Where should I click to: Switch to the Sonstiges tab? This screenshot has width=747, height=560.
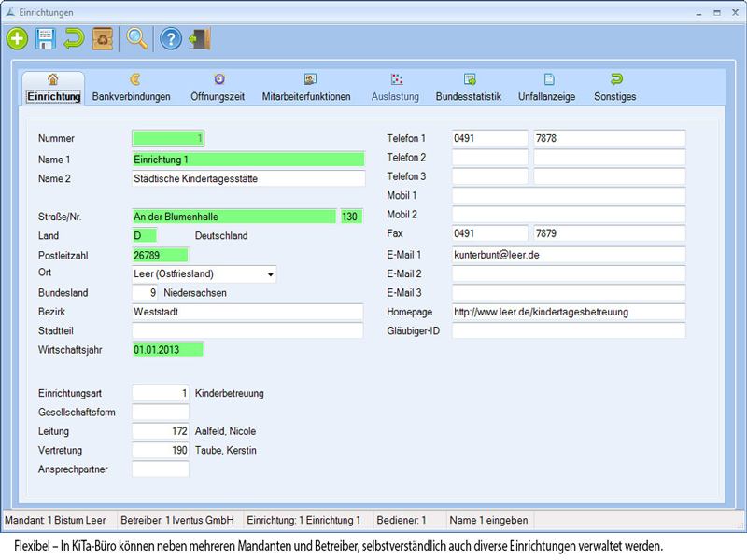point(614,89)
